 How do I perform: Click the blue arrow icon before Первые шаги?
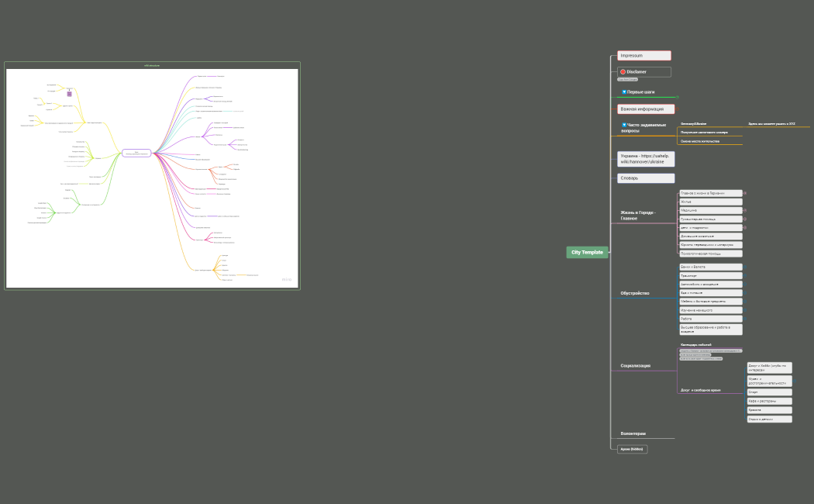[624, 92]
